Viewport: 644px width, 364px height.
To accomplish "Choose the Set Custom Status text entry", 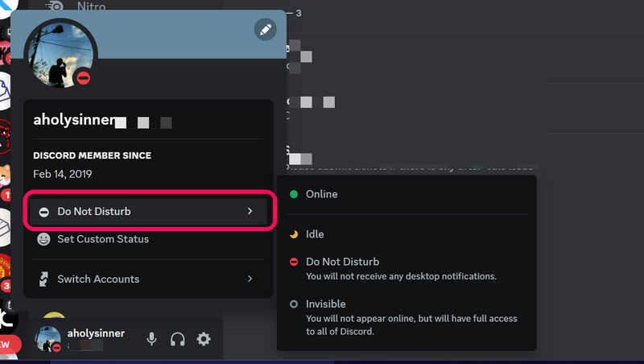I will tap(102, 239).
